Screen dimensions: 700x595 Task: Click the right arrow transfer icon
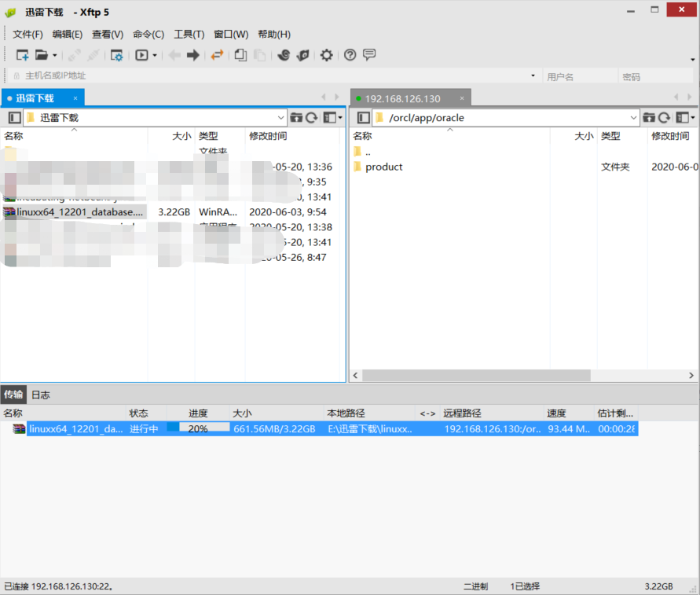pyautogui.click(x=192, y=55)
